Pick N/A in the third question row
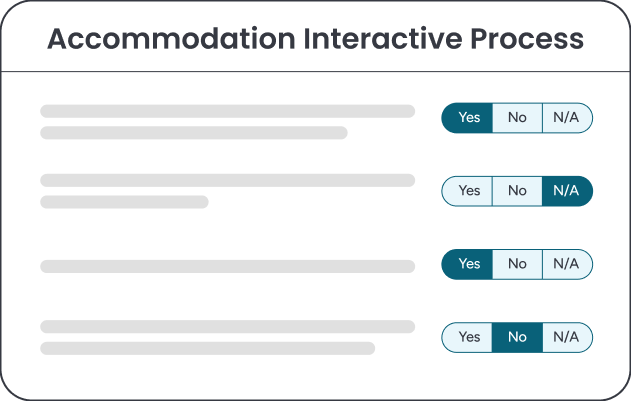The image size is (631, 401). point(567,264)
